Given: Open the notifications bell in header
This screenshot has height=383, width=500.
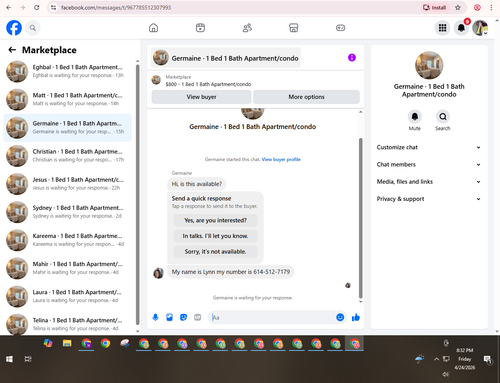Looking at the screenshot, I should pyautogui.click(x=461, y=28).
